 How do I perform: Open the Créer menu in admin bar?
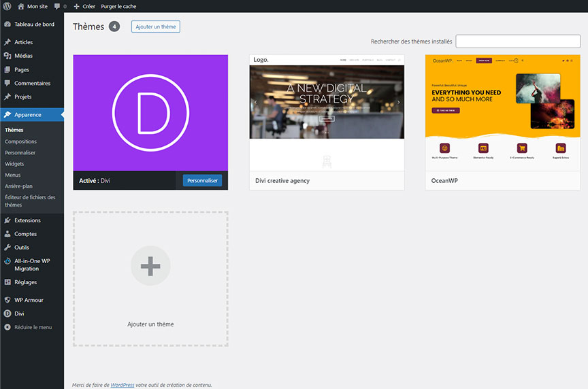point(89,6)
